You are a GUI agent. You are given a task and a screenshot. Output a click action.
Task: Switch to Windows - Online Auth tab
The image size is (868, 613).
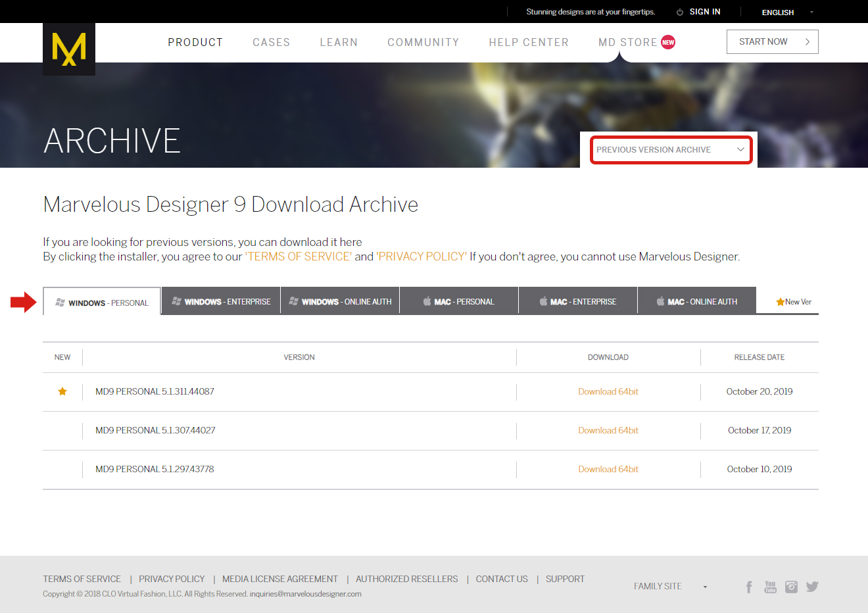[340, 301]
